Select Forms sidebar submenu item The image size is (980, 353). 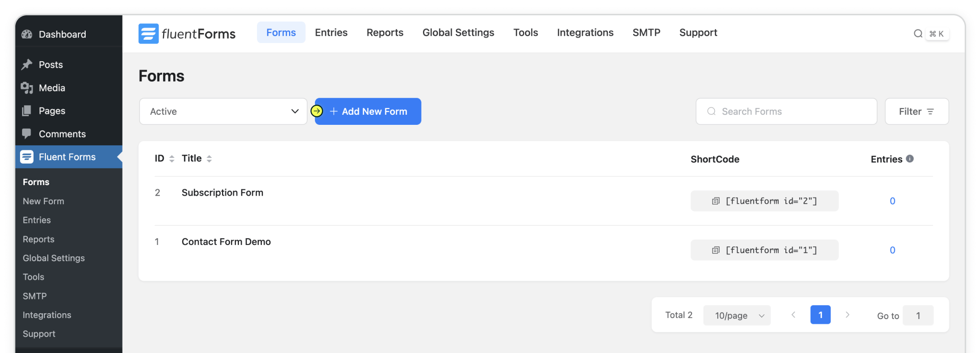[x=36, y=182]
